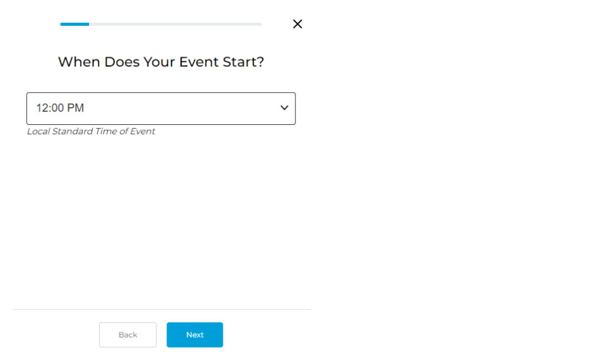The height and width of the screenshot is (364, 590).
Task: Click the italic helper text under the dropdown
Action: pyautogui.click(x=91, y=131)
